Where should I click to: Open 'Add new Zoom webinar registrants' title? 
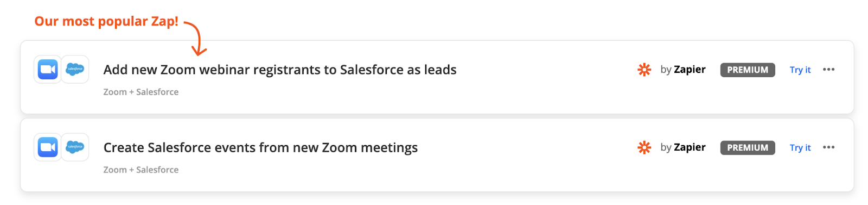pyautogui.click(x=280, y=70)
